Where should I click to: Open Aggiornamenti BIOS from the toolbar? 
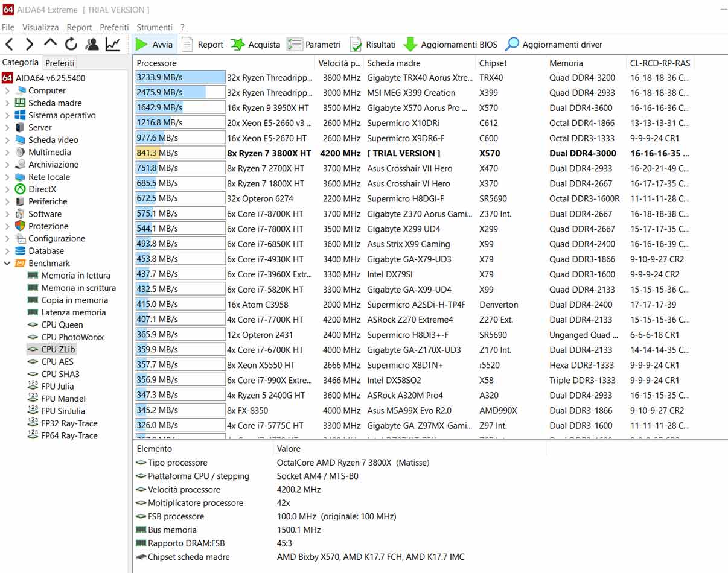(x=450, y=45)
